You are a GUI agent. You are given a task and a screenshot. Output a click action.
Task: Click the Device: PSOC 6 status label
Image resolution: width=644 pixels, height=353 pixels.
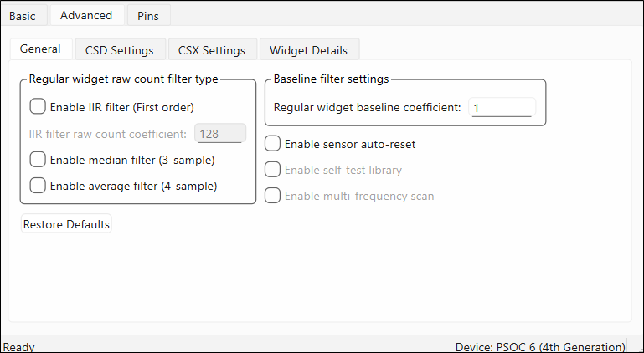[539, 346]
